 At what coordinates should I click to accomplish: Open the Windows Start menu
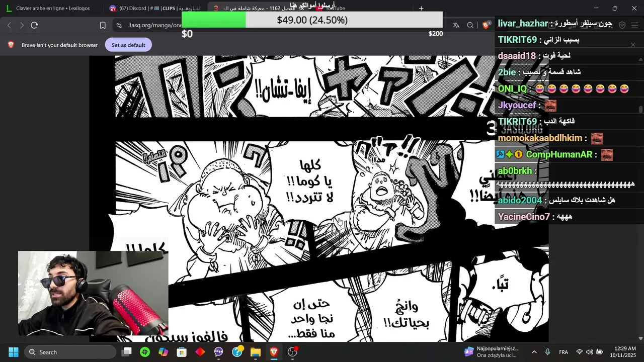(x=14, y=352)
